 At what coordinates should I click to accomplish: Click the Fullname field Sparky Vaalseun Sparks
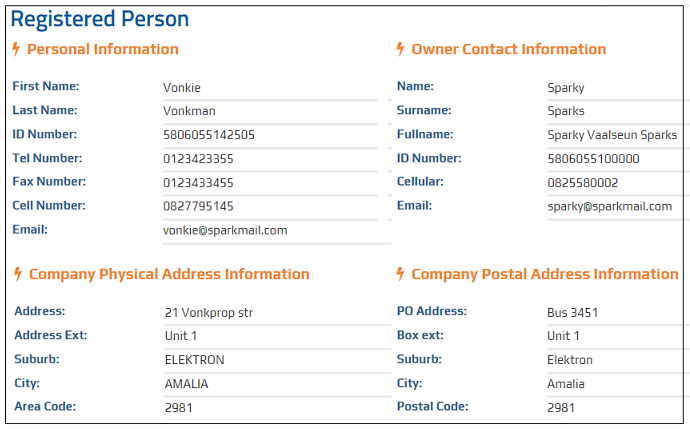click(617, 135)
